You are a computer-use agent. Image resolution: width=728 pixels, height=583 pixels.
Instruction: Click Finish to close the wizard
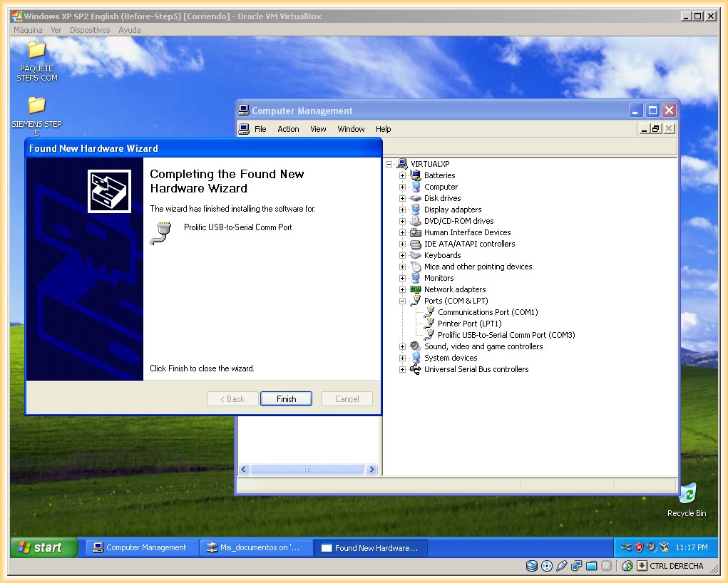(286, 399)
